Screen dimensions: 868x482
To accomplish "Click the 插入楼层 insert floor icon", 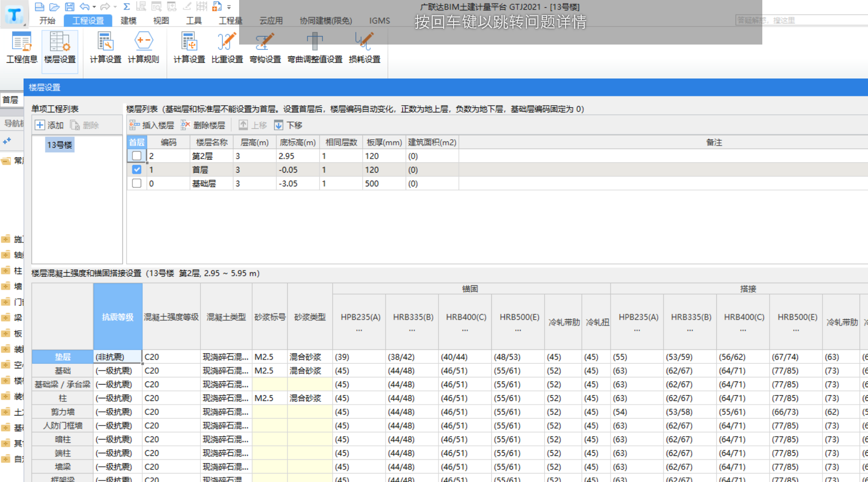I will pyautogui.click(x=134, y=125).
